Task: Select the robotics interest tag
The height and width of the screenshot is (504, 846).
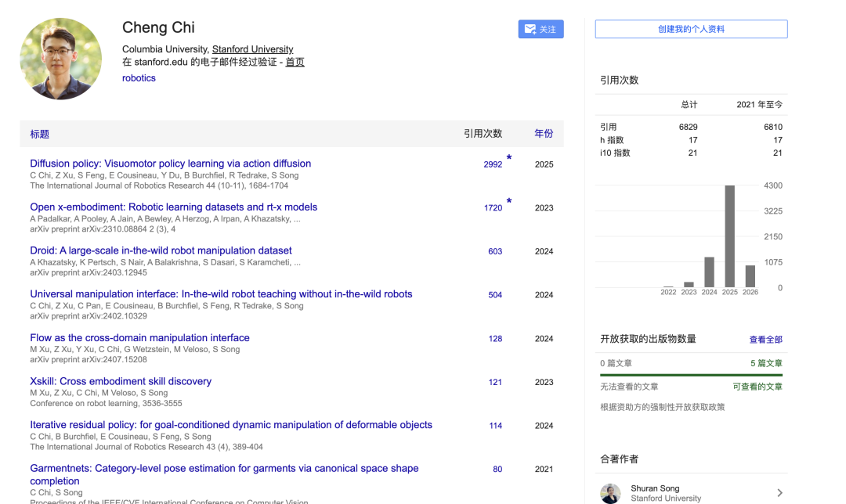Action: click(139, 78)
